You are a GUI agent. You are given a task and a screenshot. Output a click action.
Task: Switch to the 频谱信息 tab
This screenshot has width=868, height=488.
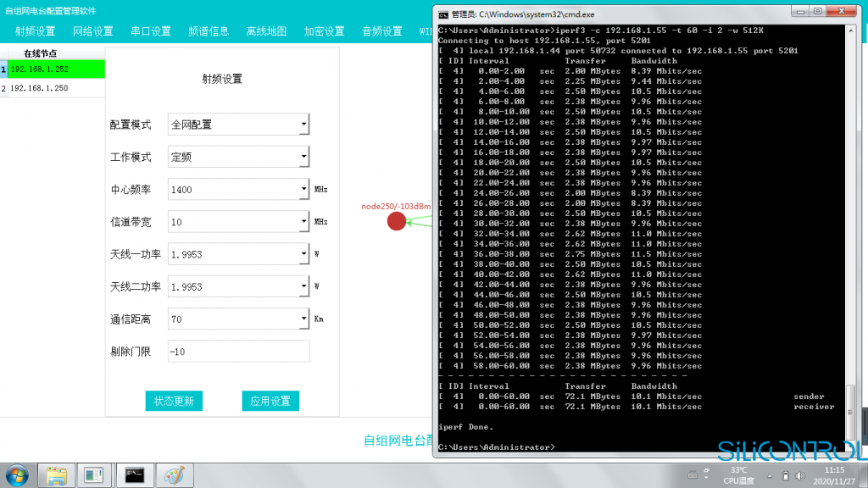209,31
